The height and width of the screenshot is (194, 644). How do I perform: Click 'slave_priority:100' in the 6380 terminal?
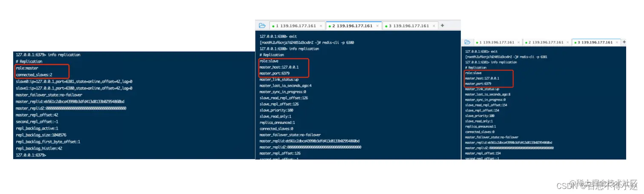click(x=276, y=110)
